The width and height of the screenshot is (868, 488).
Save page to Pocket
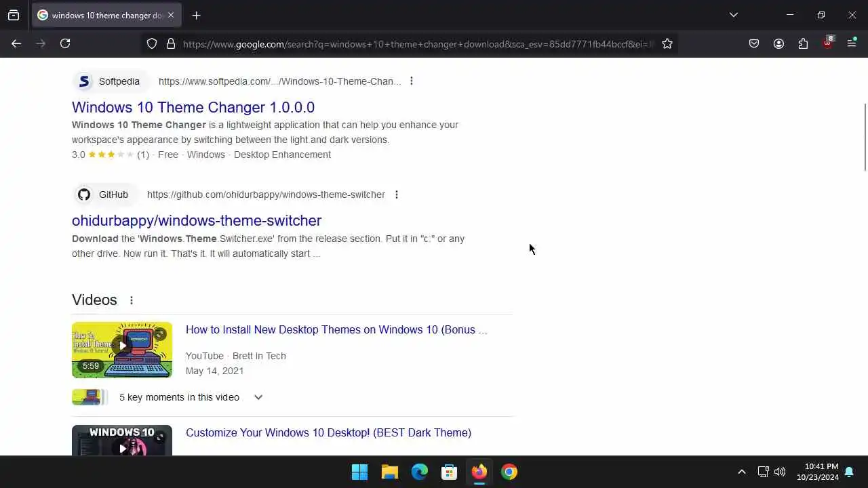point(754,43)
